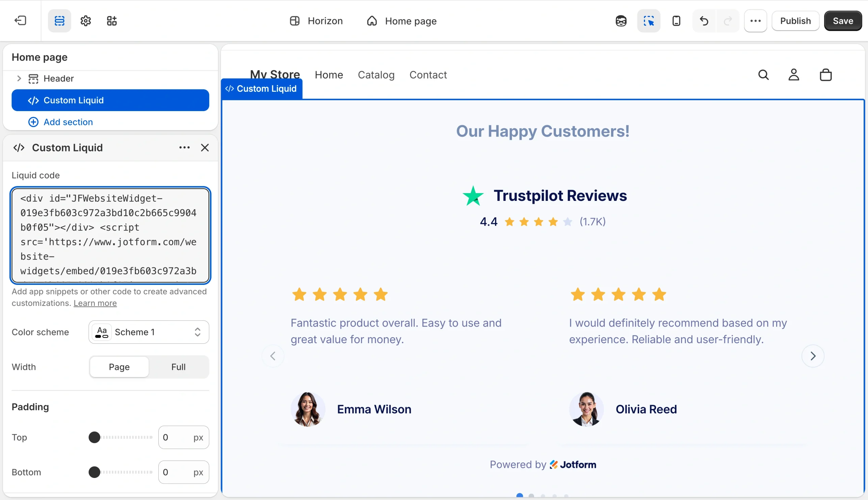
Task: Select Custom Liquid in the sidebar
Action: [x=110, y=100]
